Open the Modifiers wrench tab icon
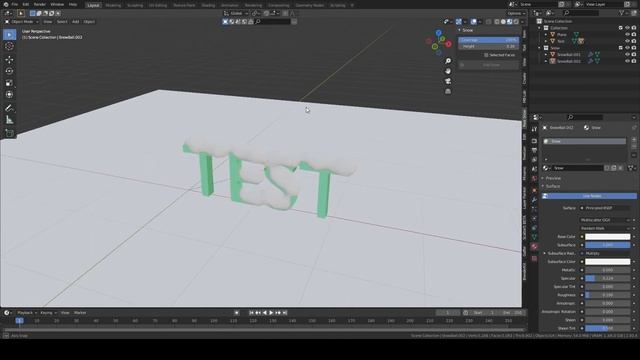This screenshot has height=360, width=640. coord(534,200)
